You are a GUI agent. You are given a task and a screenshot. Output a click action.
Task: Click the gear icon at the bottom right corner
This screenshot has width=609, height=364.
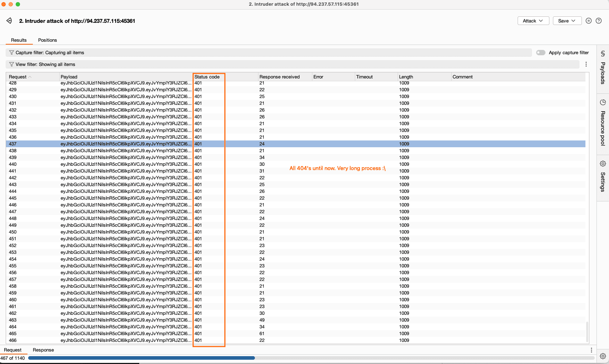coord(603,356)
